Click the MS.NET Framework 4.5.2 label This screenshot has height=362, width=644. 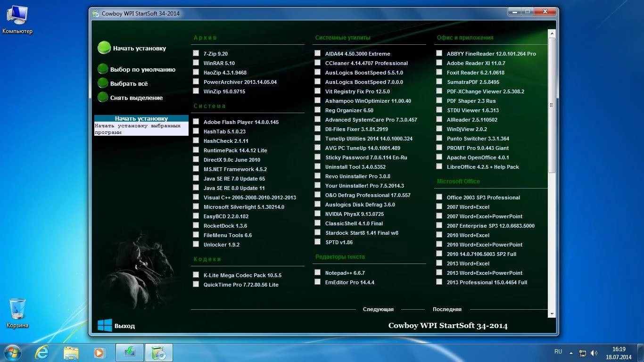235,169
